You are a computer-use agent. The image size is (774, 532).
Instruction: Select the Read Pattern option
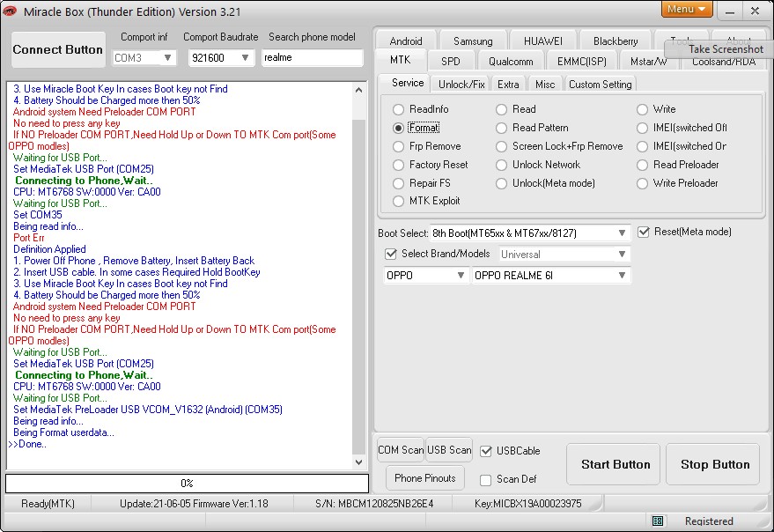coord(502,128)
